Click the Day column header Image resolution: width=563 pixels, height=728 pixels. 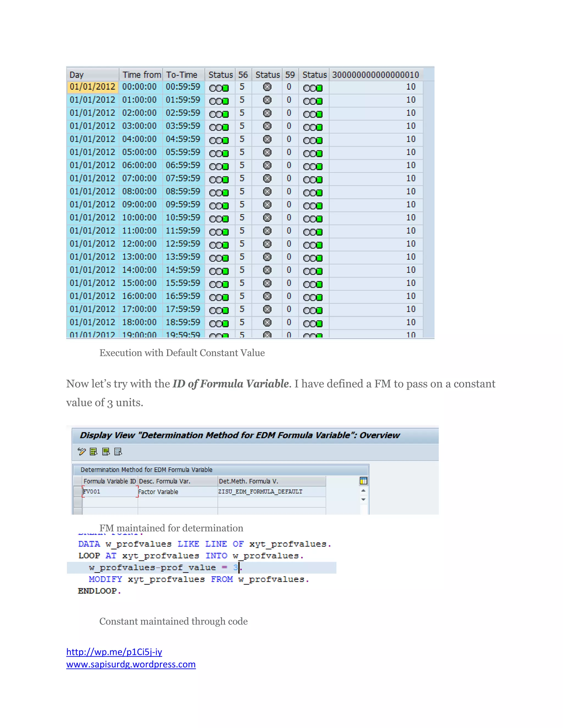pos(93,75)
